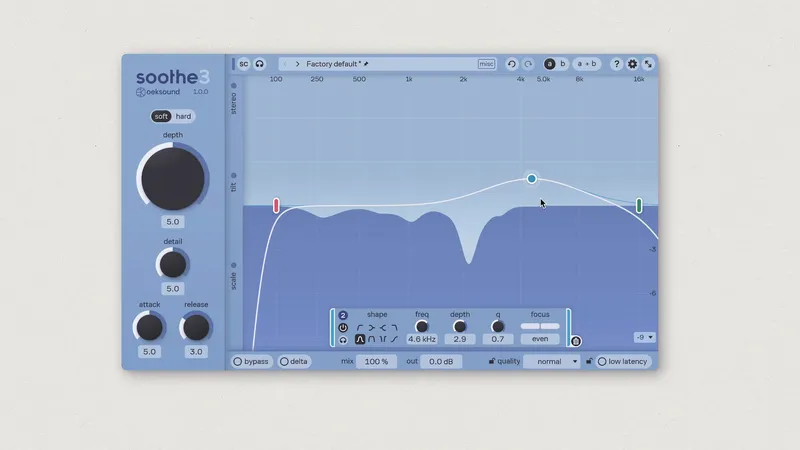Select the high cut band shape
The height and width of the screenshot is (450, 800).
(x=394, y=328)
